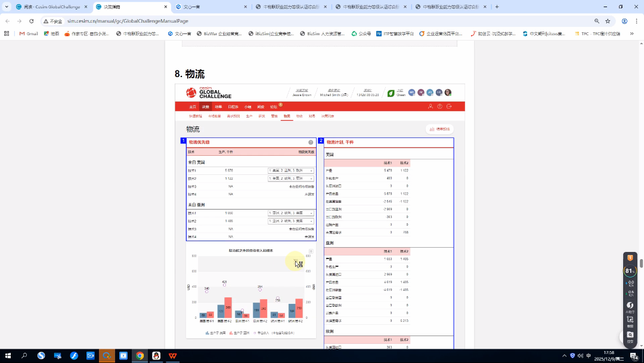Click the logout icon in red navbar

449,106
